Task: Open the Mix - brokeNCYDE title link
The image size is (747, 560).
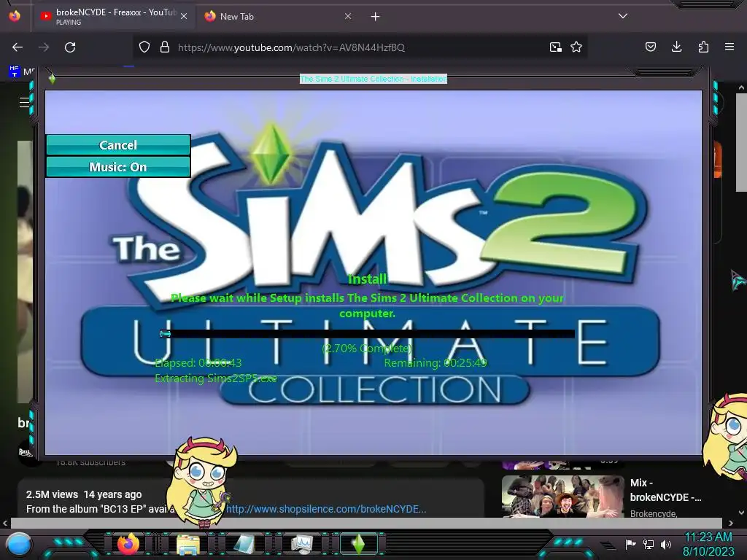Action: (x=665, y=491)
